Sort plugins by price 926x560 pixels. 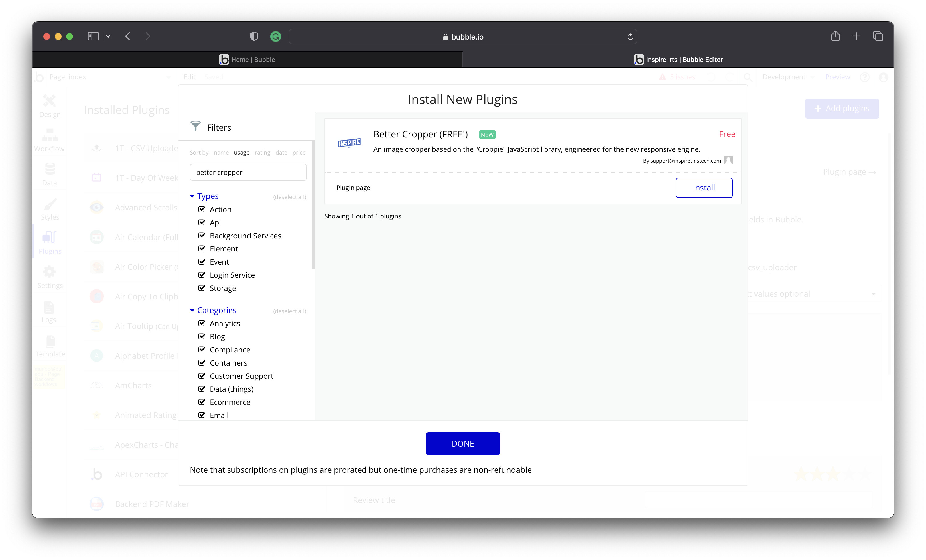coord(299,153)
